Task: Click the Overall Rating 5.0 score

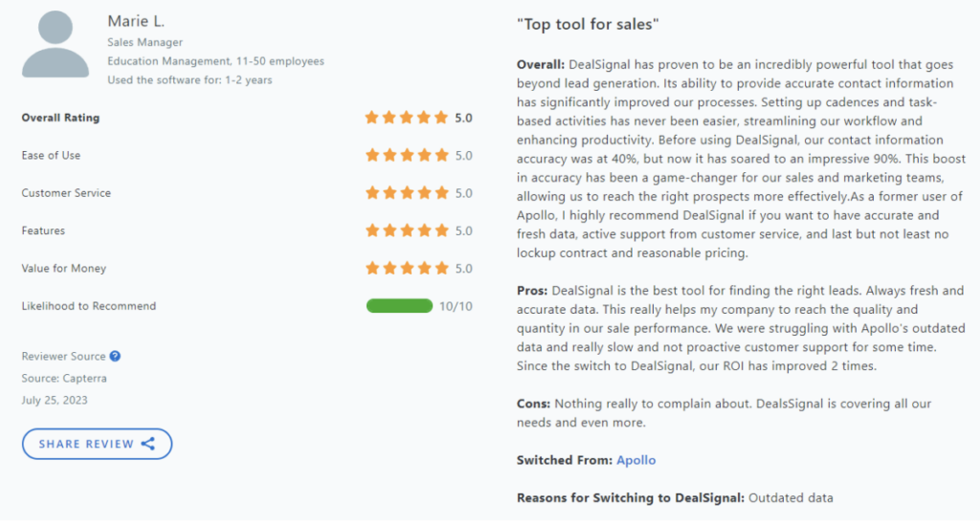Action: pos(464,118)
